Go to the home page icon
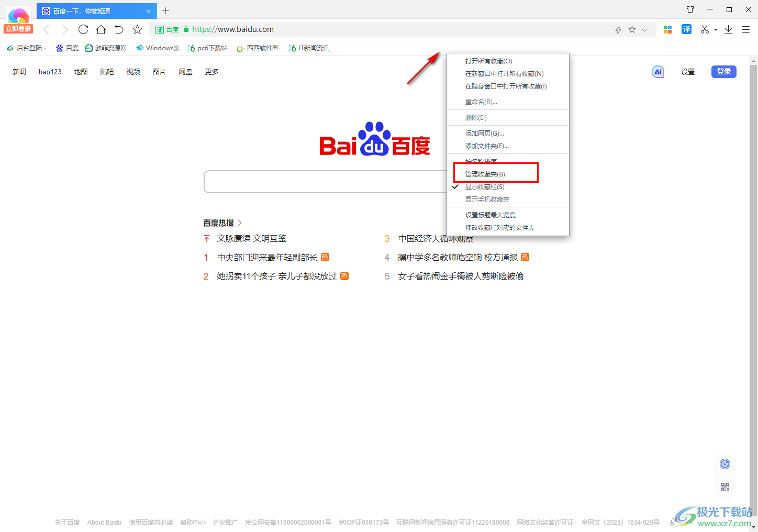Screen dimensions: 758x532 coord(101,29)
